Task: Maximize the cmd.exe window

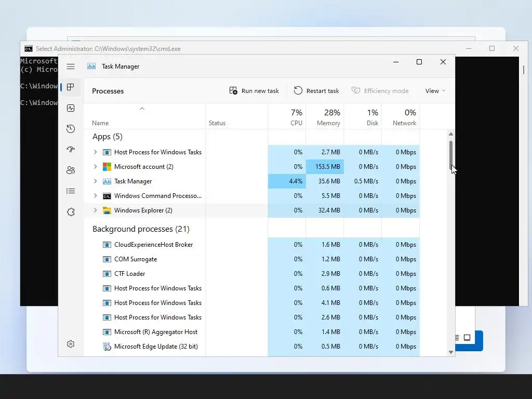Action: 492,48
